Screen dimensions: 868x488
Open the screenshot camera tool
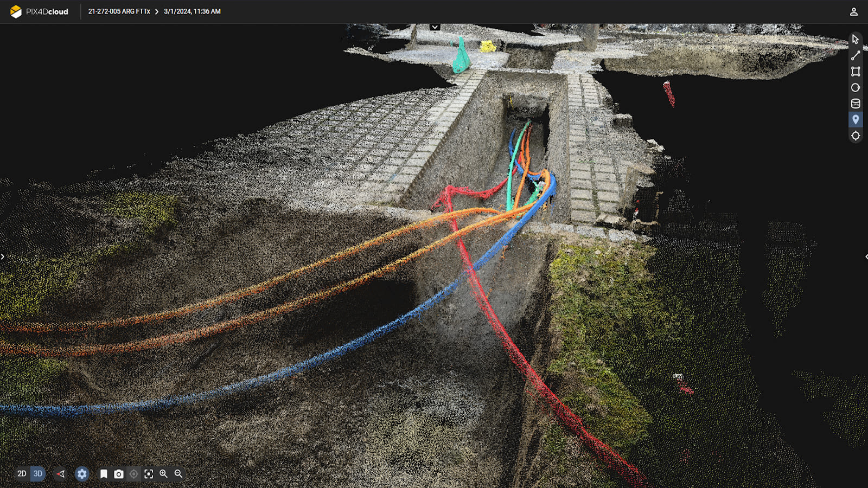pos(119,473)
